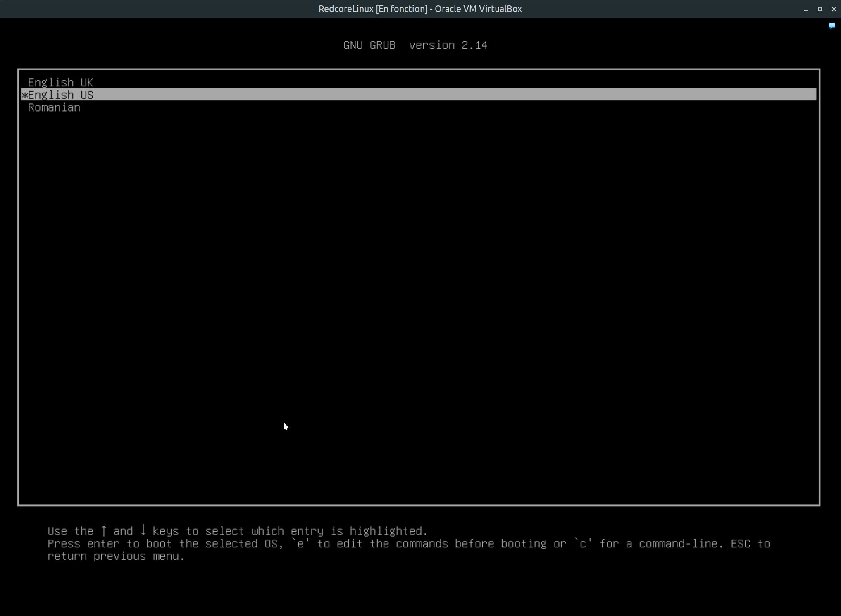Choose the Romanian language entry
Image resolution: width=841 pixels, height=616 pixels.
[x=54, y=108]
